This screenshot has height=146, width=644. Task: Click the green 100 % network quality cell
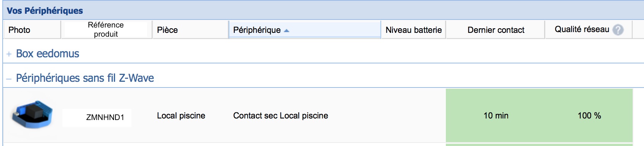[x=589, y=115]
